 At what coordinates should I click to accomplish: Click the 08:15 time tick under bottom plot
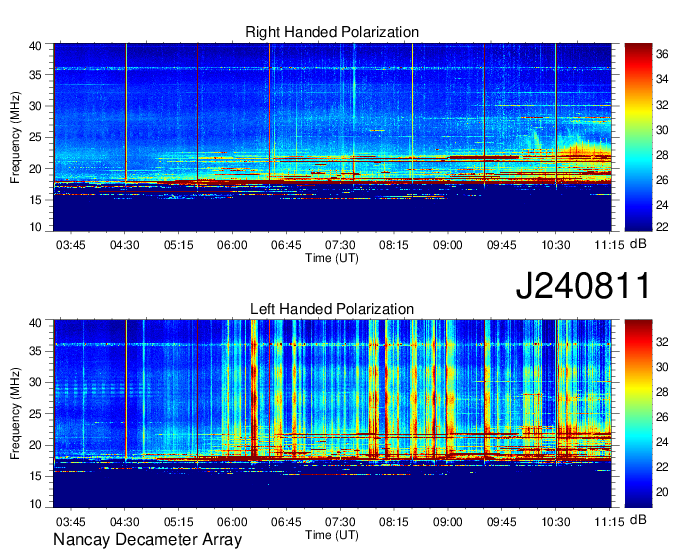click(x=394, y=522)
